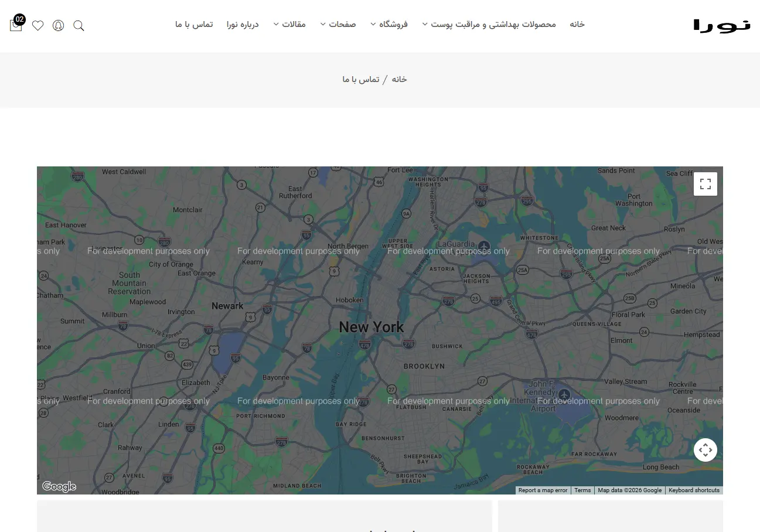
Task: Click the Hoboken label on the map
Action: click(349, 300)
